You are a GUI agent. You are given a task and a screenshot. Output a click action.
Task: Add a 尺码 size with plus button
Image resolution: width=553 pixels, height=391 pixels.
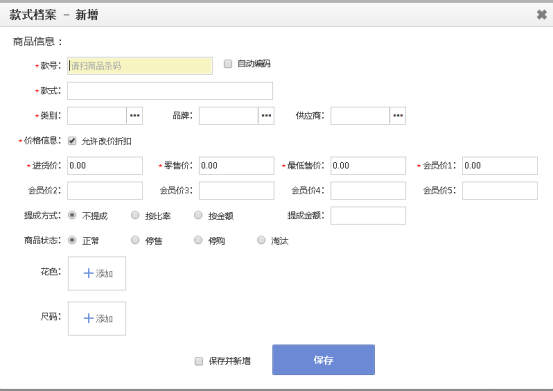tap(97, 318)
